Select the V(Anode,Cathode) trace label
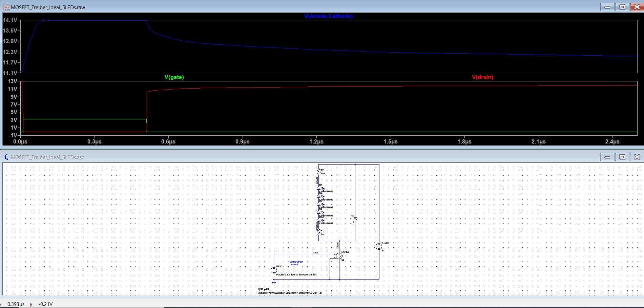The width and height of the screenshot is (644, 308). point(328,16)
